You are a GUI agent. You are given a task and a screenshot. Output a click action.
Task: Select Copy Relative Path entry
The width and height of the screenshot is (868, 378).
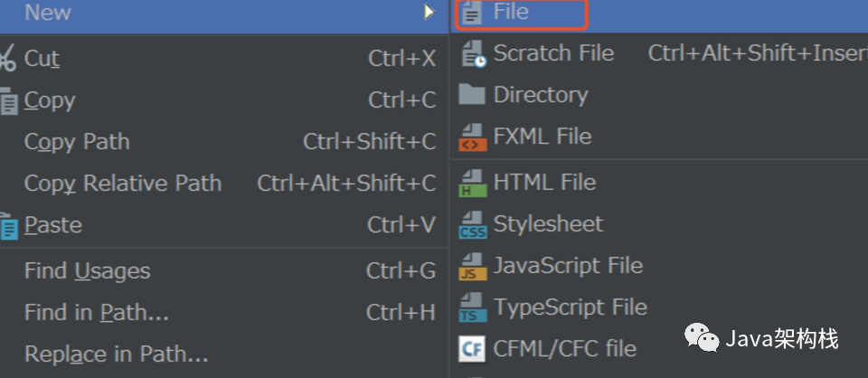pos(122,184)
